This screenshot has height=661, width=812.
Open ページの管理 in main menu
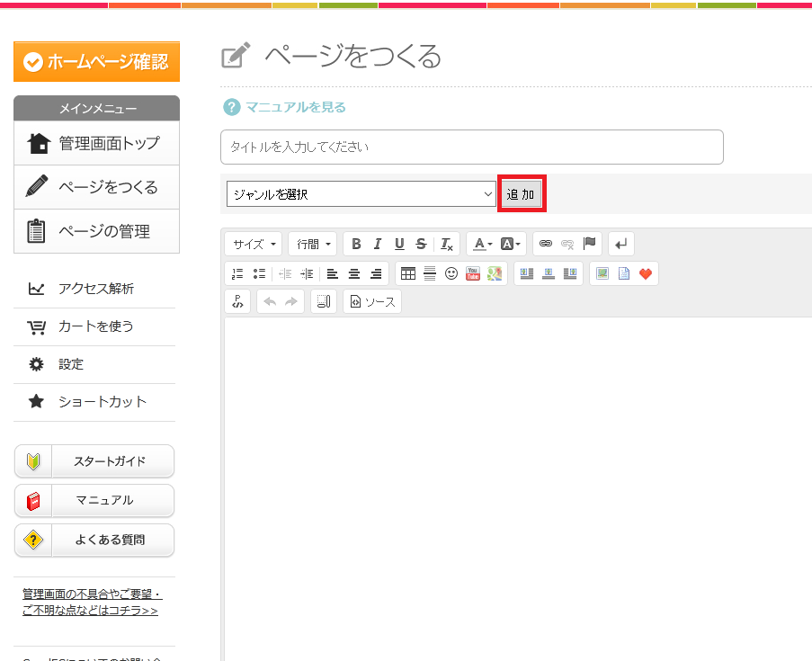pos(96,231)
